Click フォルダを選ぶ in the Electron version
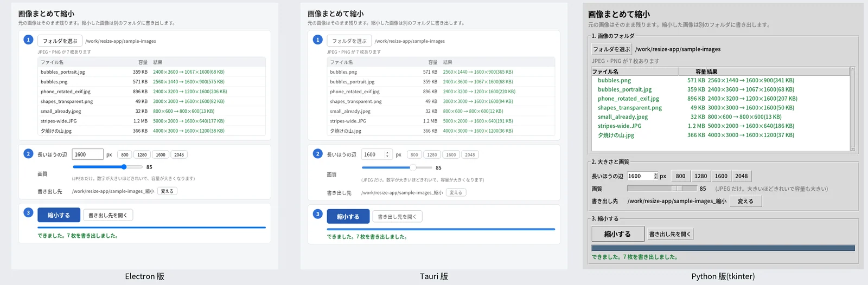 [60, 41]
